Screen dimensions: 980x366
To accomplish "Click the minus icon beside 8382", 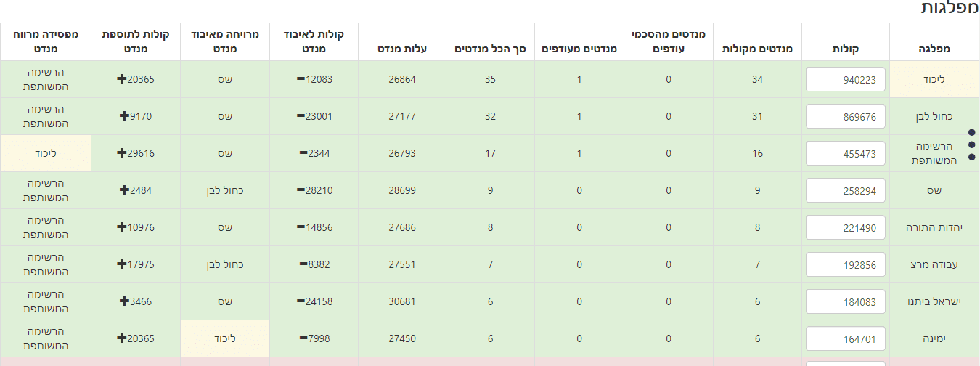I will pos(303,264).
